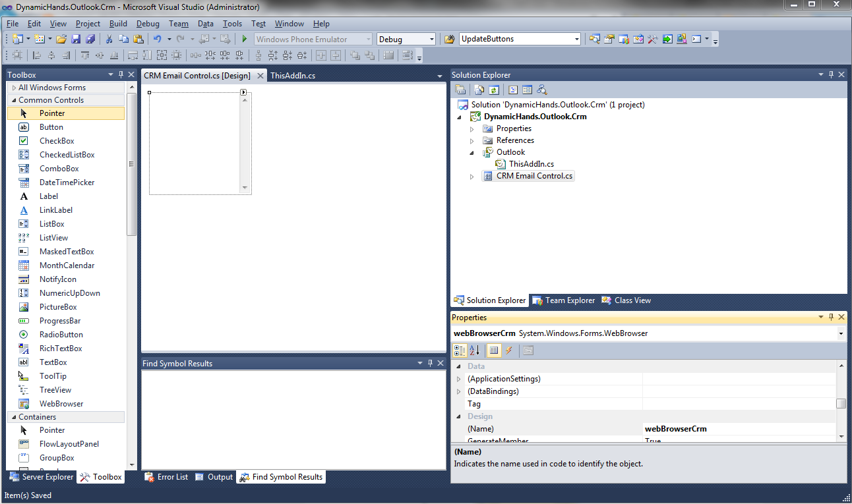852x504 pixels.
Task: Auto-hide the Find Symbol Results panel
Action: [x=430, y=362]
